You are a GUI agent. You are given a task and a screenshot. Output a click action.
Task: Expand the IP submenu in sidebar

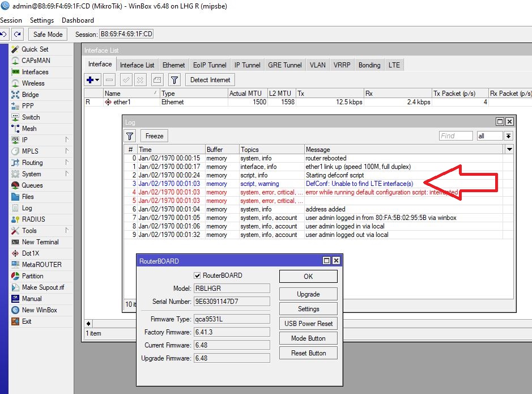(x=25, y=140)
